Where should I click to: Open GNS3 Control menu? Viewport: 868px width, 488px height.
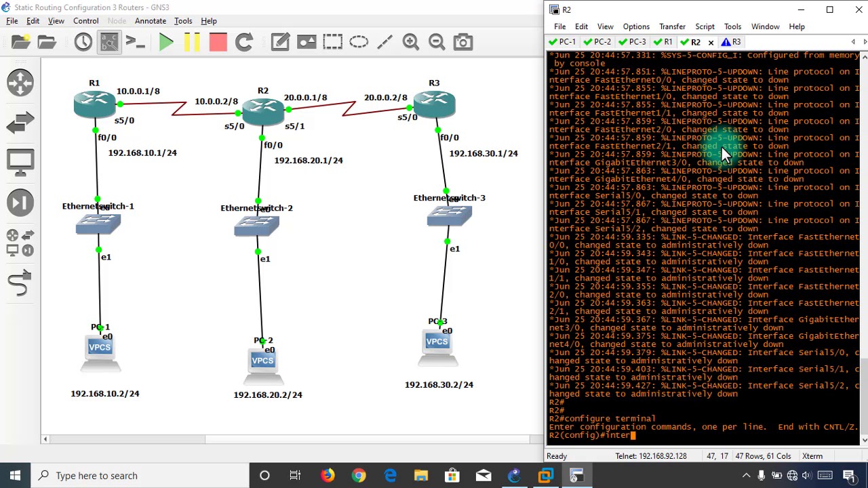(85, 21)
